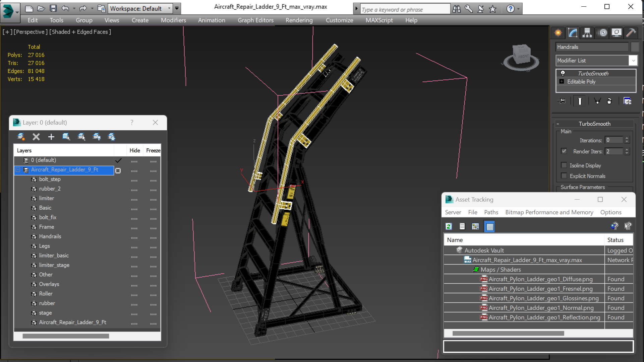Click Refresh icon in Asset Tracking
644x362 pixels.
pyautogui.click(x=449, y=226)
